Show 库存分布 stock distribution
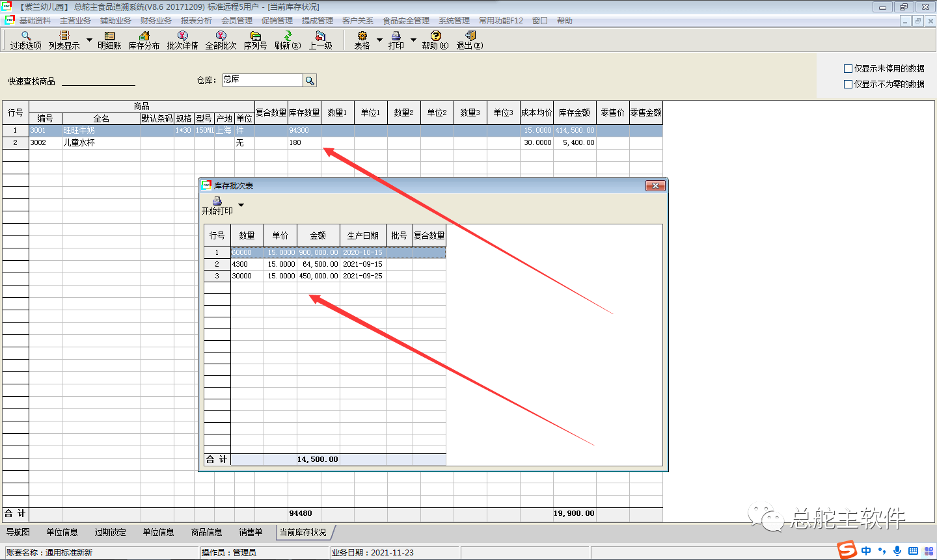The height and width of the screenshot is (560, 937). point(144,40)
